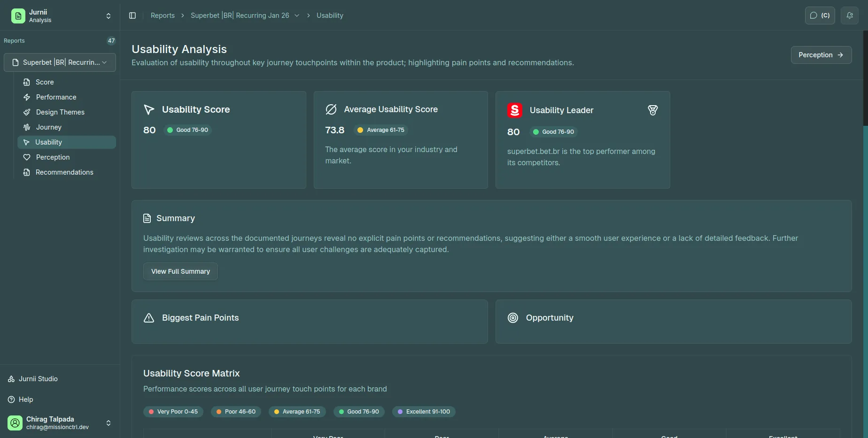
Task: Open Design Themes via its brush icon
Action: 27,112
